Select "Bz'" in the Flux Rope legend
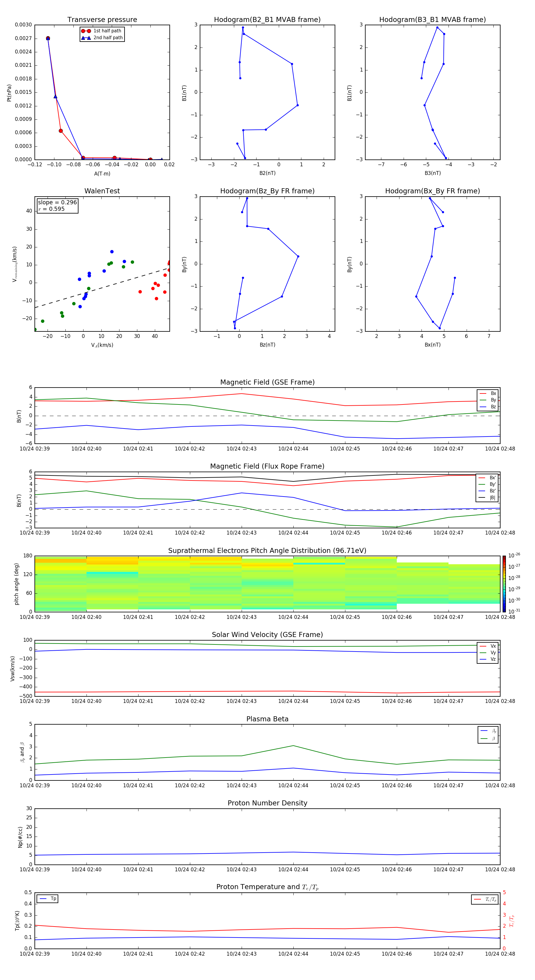535x980 pixels. 487,491
